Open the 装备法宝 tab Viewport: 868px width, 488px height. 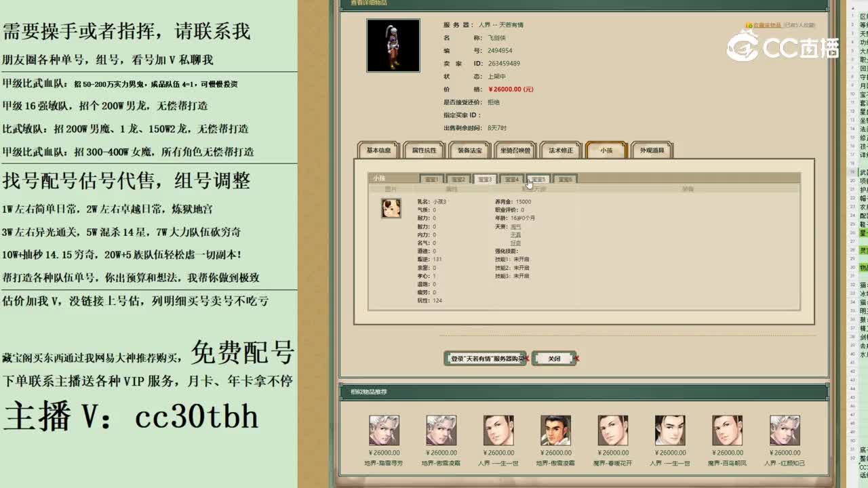tap(469, 150)
